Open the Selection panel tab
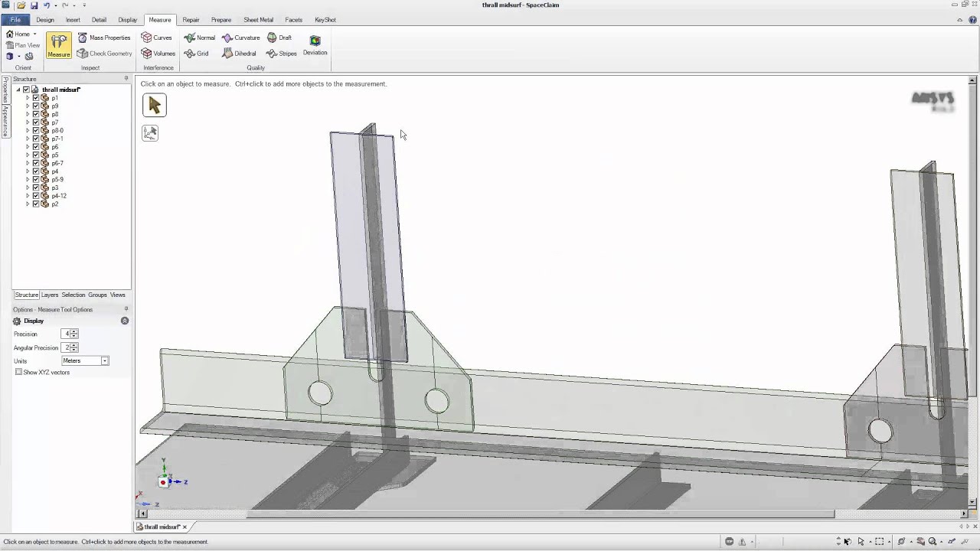The height and width of the screenshot is (551, 980). [x=73, y=295]
